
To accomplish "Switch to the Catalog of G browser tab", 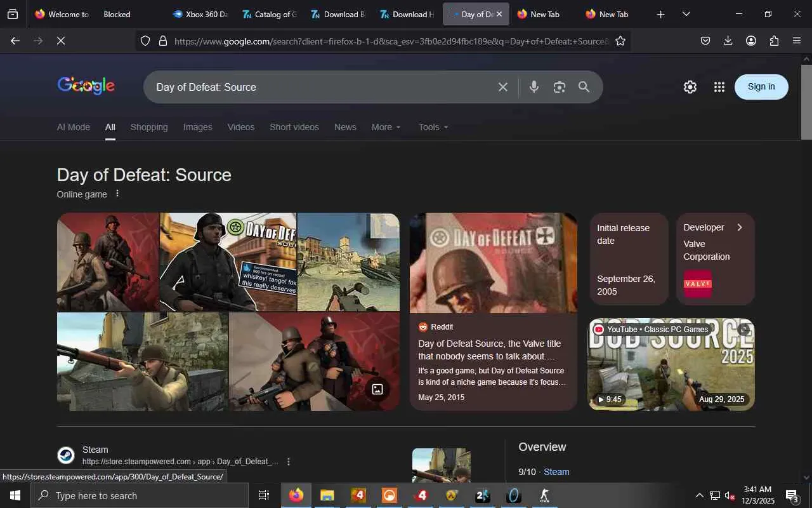I will pos(270,14).
